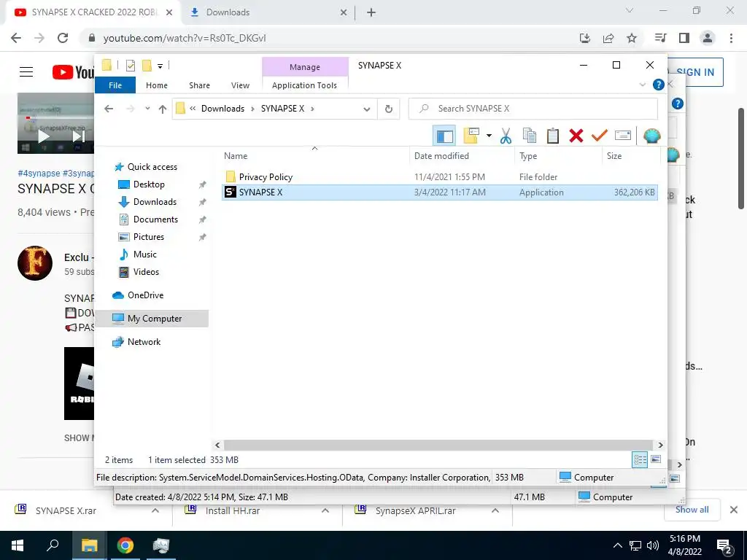The height and width of the screenshot is (560, 747).
Task: Reload the YouTube page
Action: pyautogui.click(x=63, y=38)
